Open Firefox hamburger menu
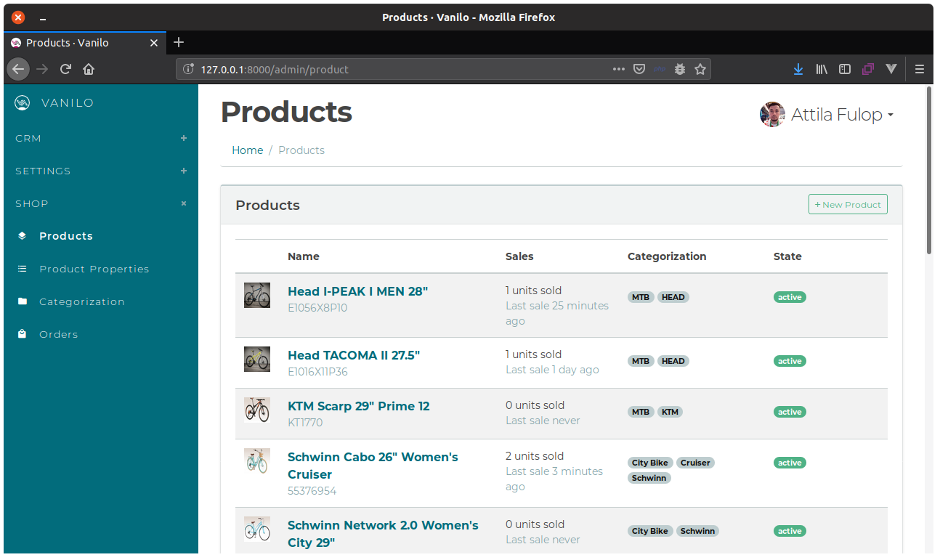 click(x=919, y=69)
